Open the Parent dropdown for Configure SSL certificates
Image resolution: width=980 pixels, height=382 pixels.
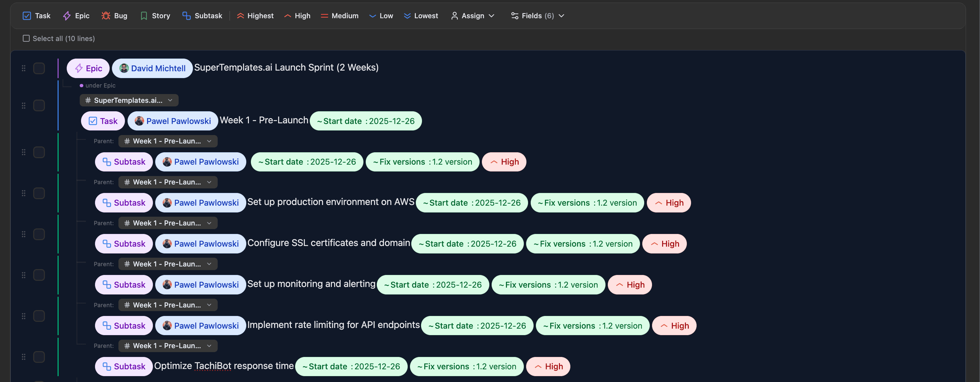(x=167, y=223)
